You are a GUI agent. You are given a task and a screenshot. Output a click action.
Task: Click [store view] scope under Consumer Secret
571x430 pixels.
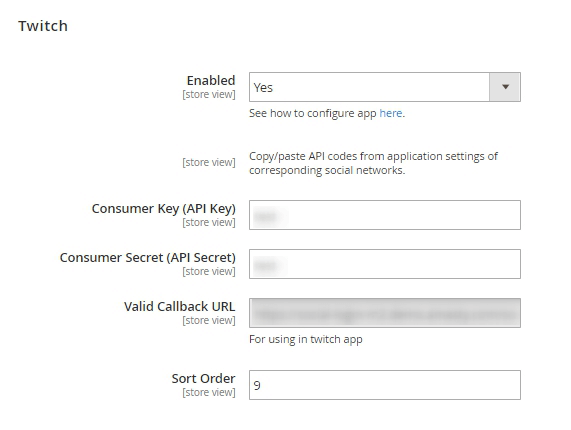click(209, 272)
